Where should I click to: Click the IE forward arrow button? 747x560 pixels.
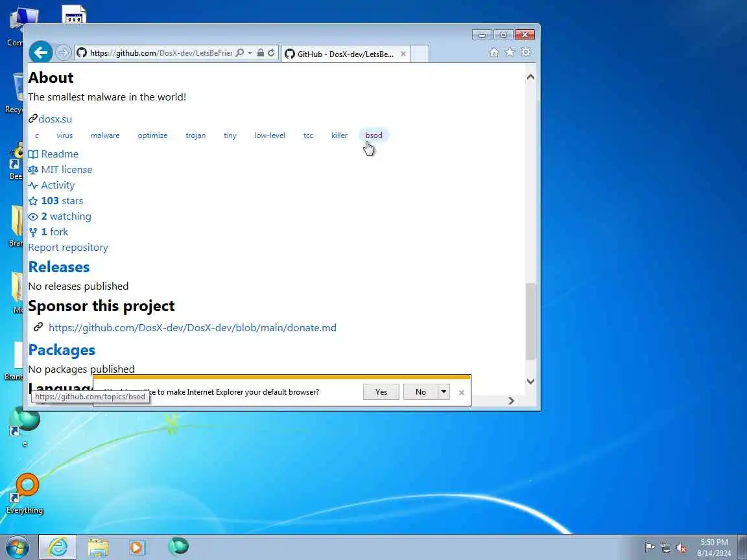click(x=63, y=53)
